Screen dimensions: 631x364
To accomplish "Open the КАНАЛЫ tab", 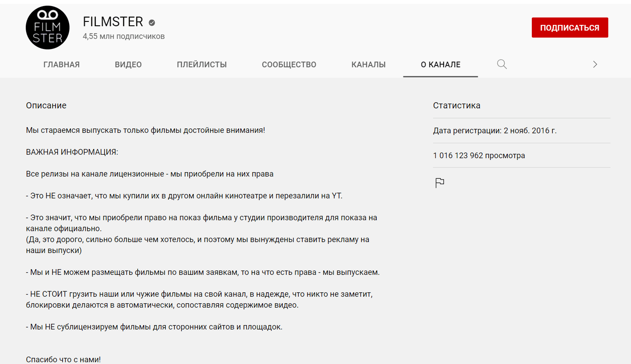I will (x=368, y=65).
